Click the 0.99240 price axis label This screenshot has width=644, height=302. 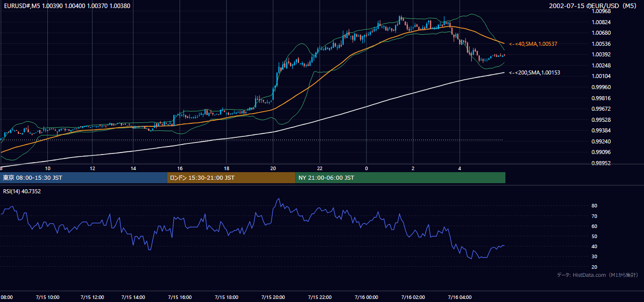[601, 141]
